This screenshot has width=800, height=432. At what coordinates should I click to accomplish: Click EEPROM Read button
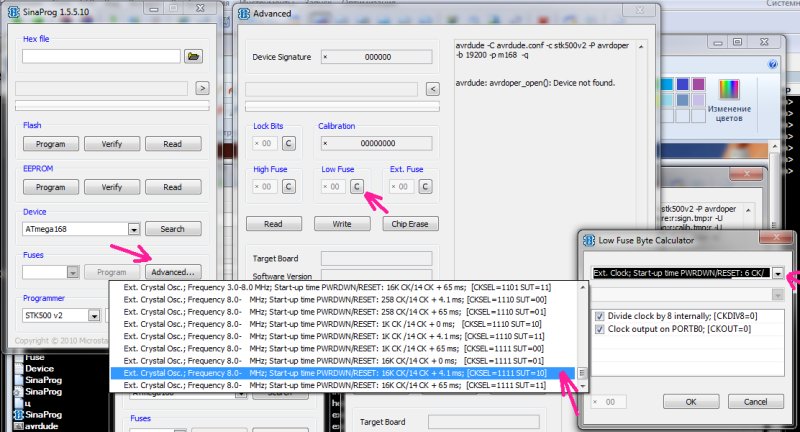[x=173, y=187]
